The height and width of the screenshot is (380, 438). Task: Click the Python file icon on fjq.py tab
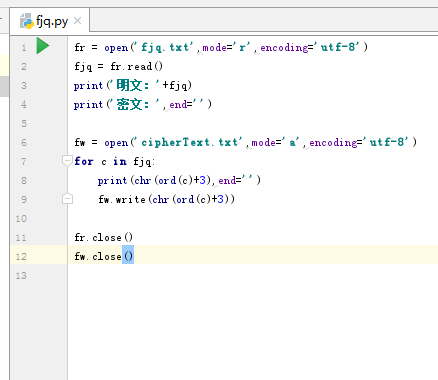pos(27,21)
